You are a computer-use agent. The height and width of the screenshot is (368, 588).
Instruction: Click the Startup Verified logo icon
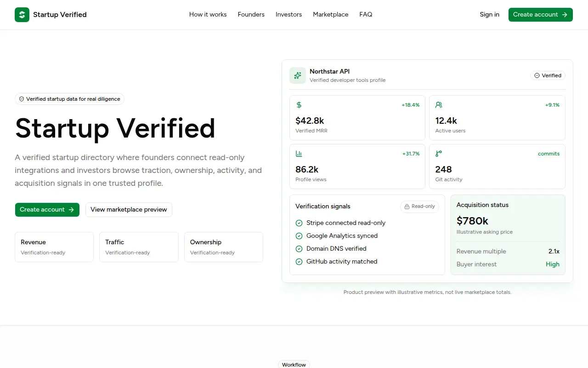[x=22, y=15]
